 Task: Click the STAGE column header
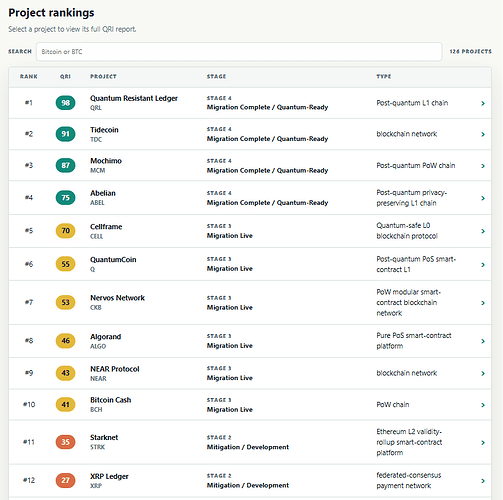216,76
